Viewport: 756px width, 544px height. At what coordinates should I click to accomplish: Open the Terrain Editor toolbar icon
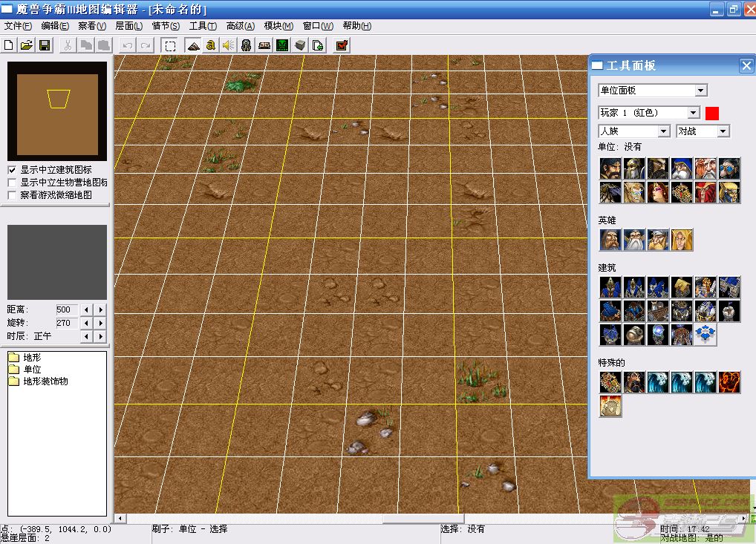[193, 45]
